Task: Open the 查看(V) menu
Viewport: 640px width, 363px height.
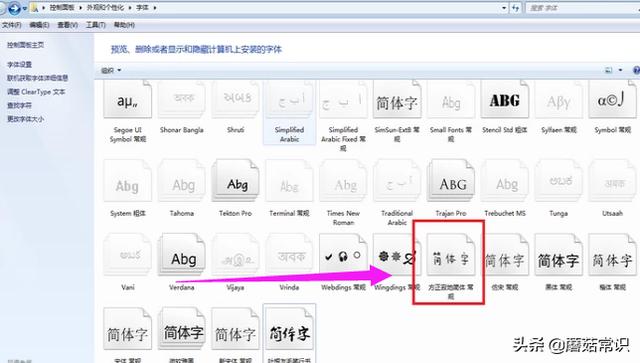Action: coord(67,25)
